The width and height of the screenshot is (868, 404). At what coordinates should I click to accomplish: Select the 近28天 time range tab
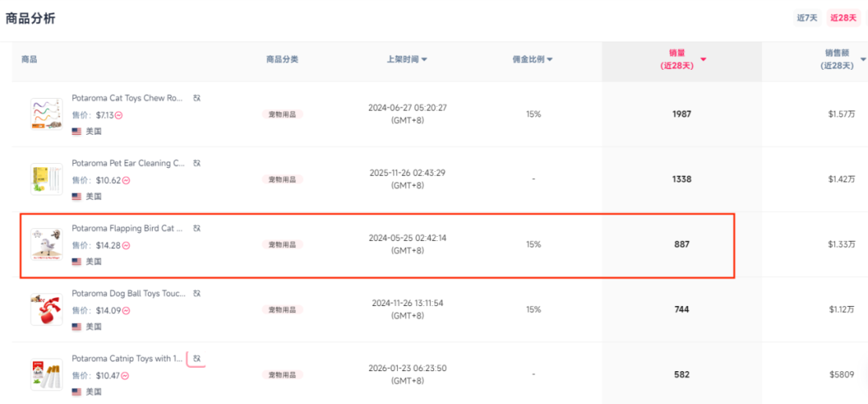[x=843, y=18]
